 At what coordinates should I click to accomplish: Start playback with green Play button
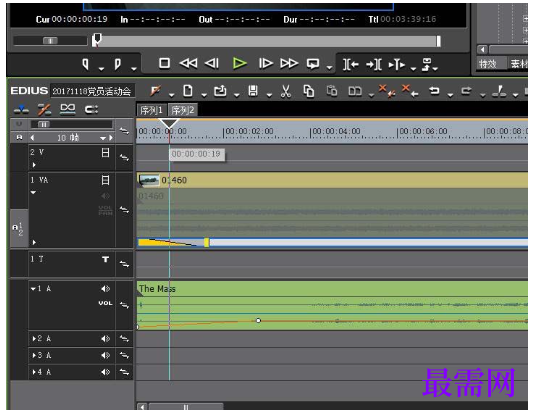[239, 63]
